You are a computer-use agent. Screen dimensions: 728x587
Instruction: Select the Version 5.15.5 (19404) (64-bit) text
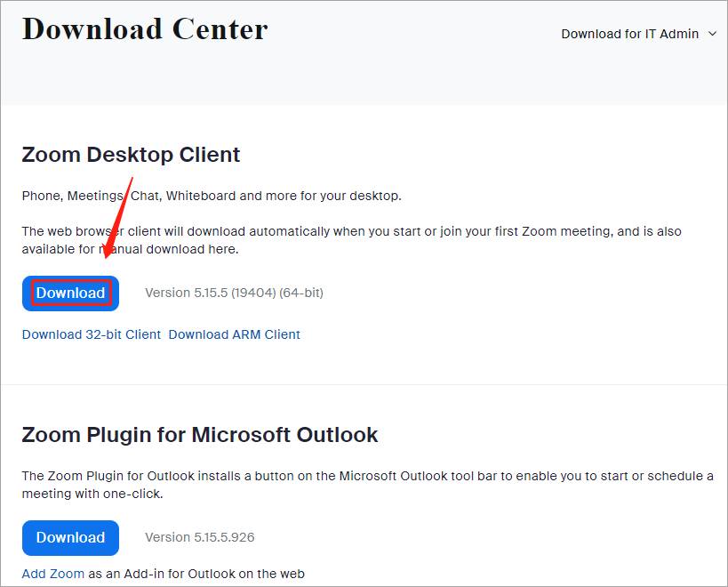click(x=234, y=293)
